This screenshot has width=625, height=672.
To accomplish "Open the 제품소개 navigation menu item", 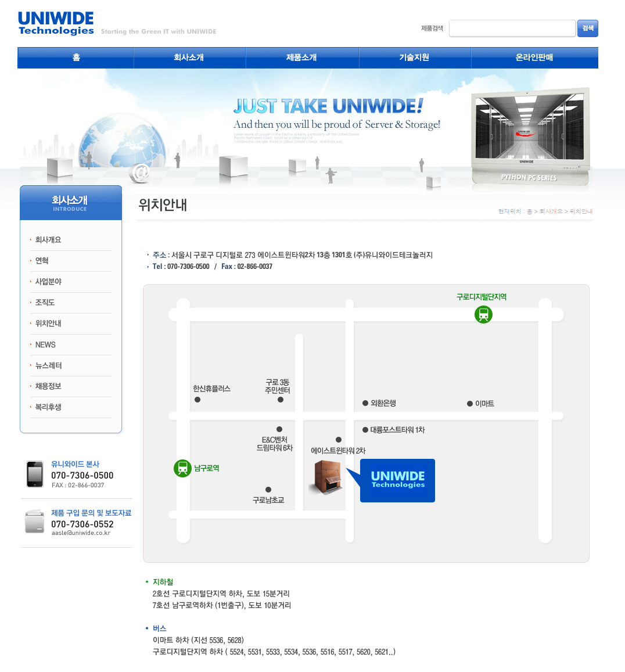I will point(301,58).
